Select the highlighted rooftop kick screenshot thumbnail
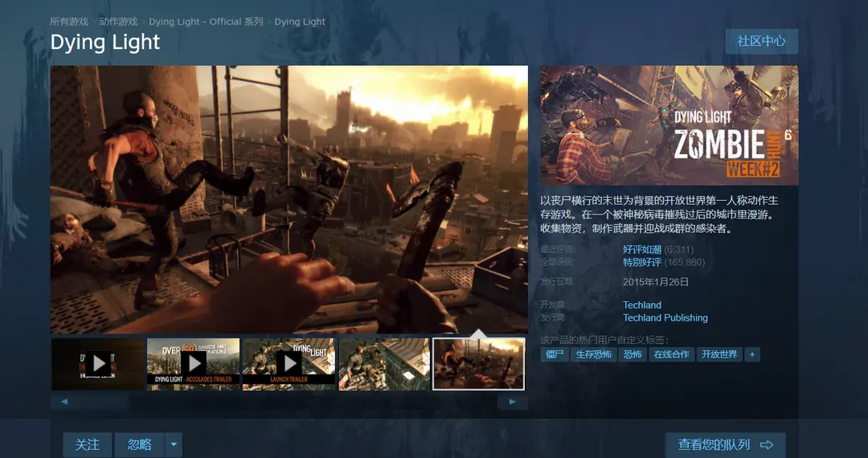868x458 pixels. [479, 364]
